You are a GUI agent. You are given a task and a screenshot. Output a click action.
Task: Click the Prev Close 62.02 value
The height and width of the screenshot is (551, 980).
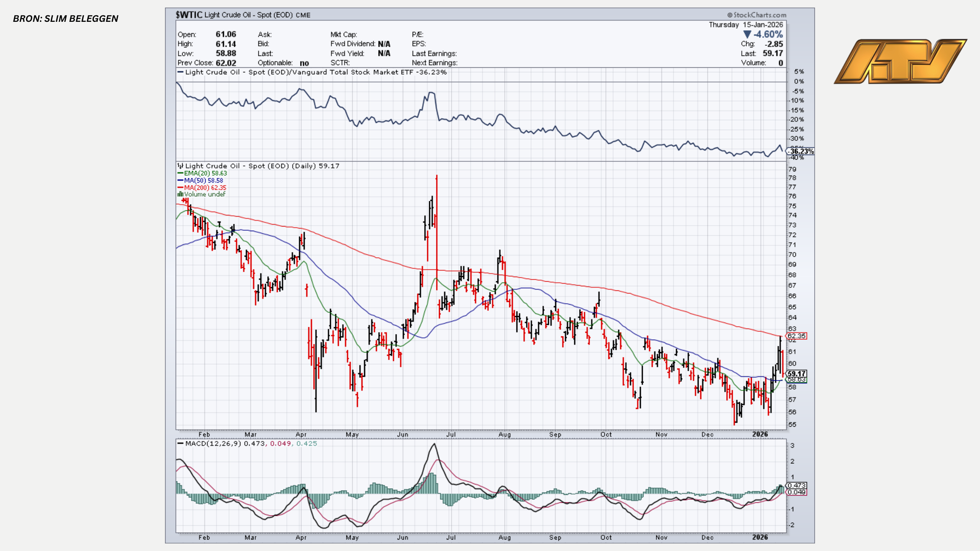tap(226, 63)
